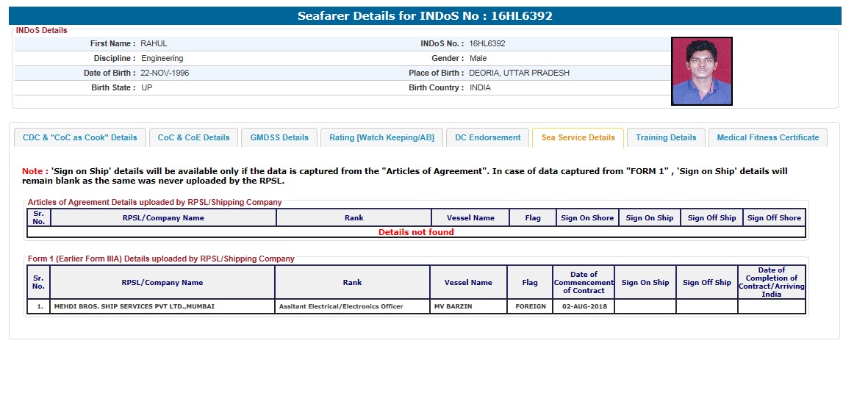Click the Assitant Electrical/Electronics Officer rank cell
The image size is (868, 404).
tap(341, 306)
